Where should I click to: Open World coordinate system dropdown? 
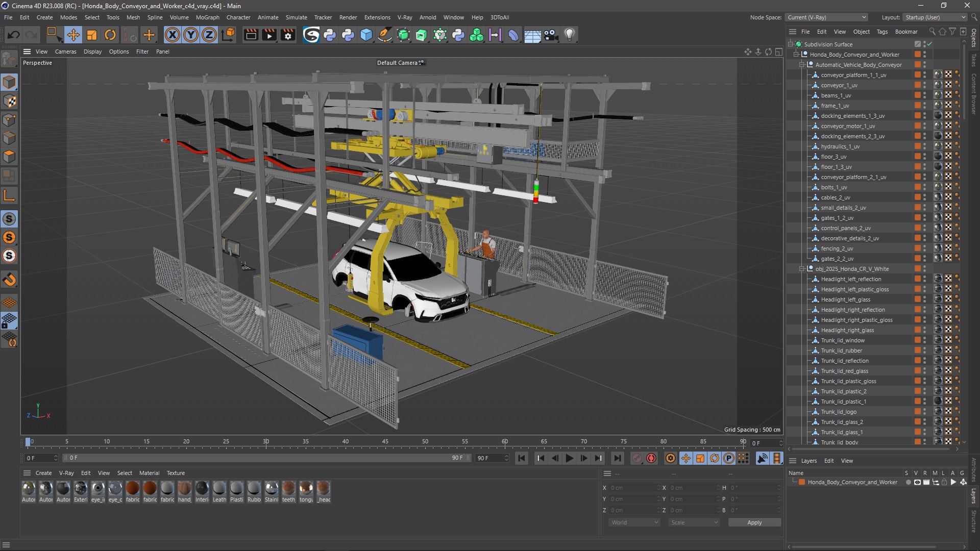click(x=634, y=522)
